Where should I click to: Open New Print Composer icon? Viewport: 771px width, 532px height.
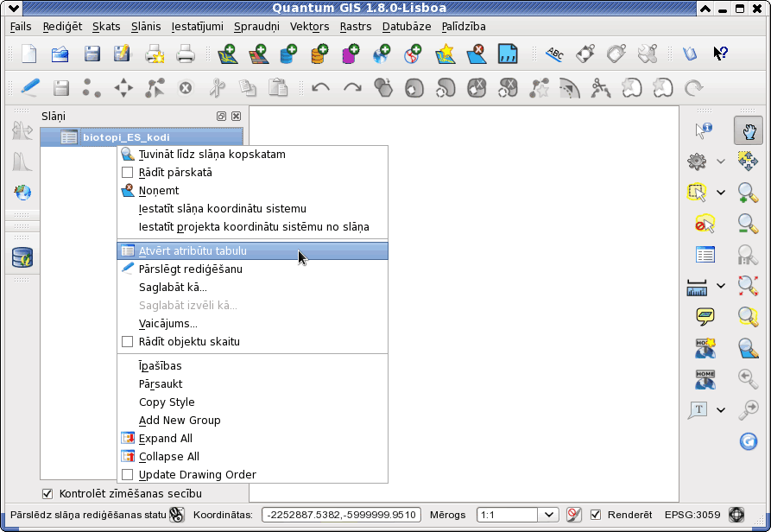[155, 54]
